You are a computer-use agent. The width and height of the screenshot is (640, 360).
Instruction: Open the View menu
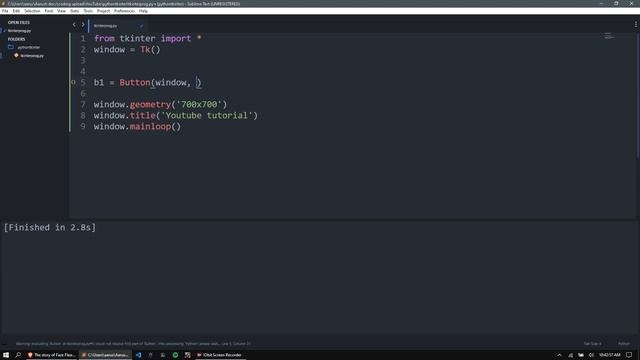[61, 11]
